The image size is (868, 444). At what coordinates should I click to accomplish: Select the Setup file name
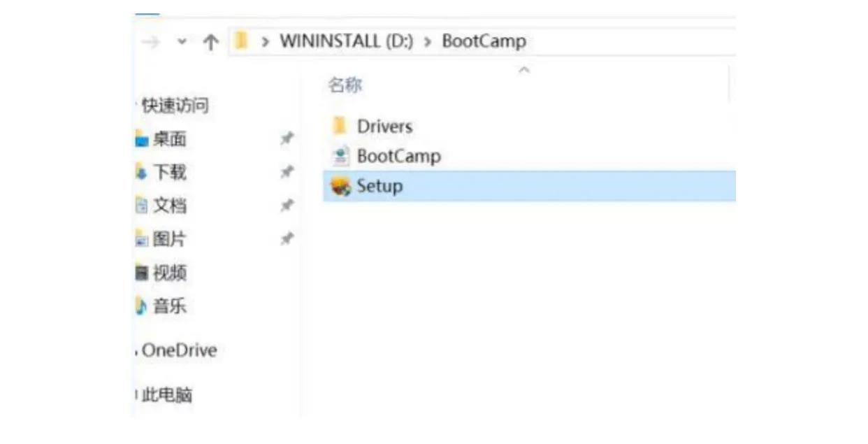click(x=379, y=187)
